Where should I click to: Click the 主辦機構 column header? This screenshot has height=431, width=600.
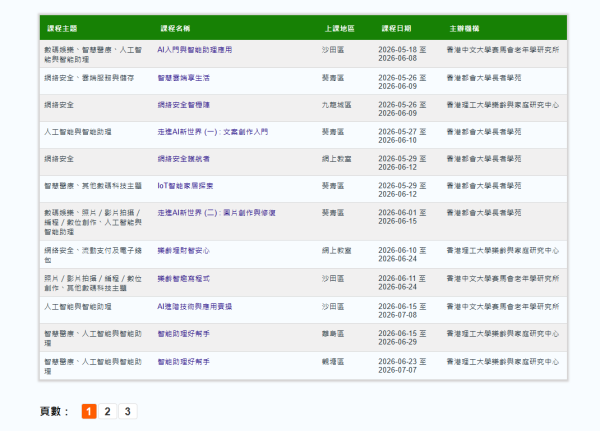point(465,28)
